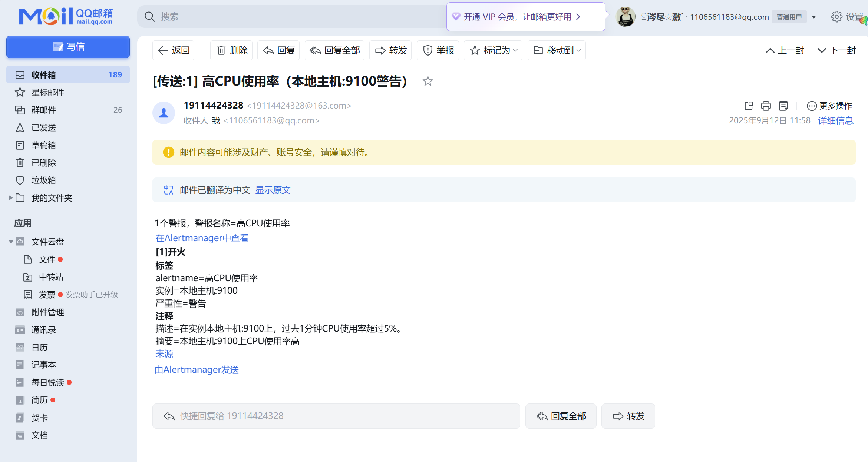Open the VIP membership promotion banner
Viewport: 868px width, 462px height.
coord(526,17)
